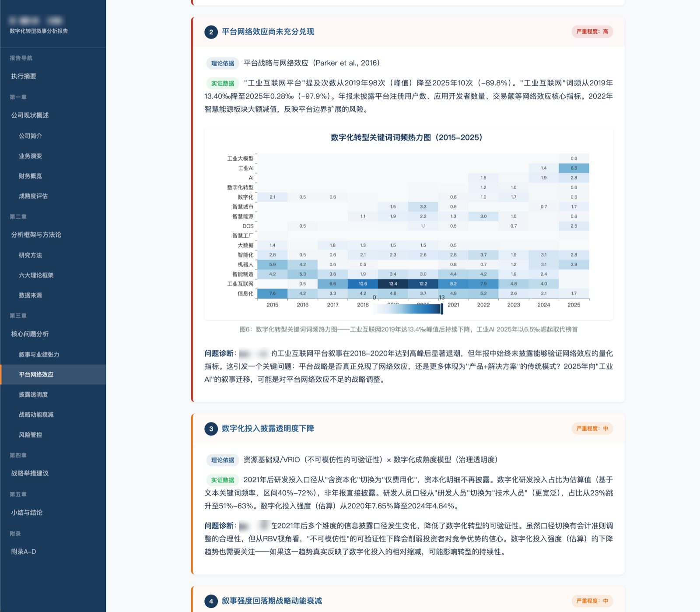
Task: Click 理论依据 tag in card 2
Action: pyautogui.click(x=223, y=63)
